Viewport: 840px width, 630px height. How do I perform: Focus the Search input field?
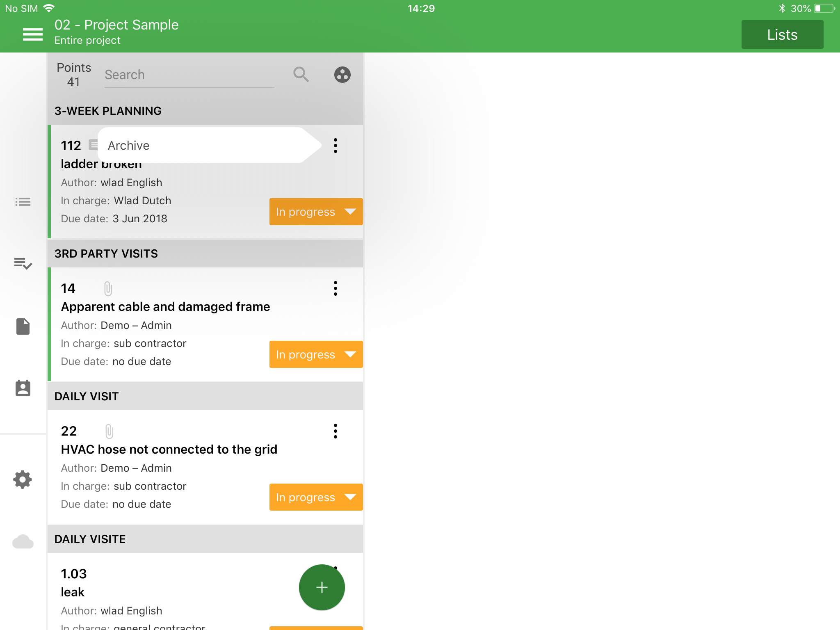(189, 75)
